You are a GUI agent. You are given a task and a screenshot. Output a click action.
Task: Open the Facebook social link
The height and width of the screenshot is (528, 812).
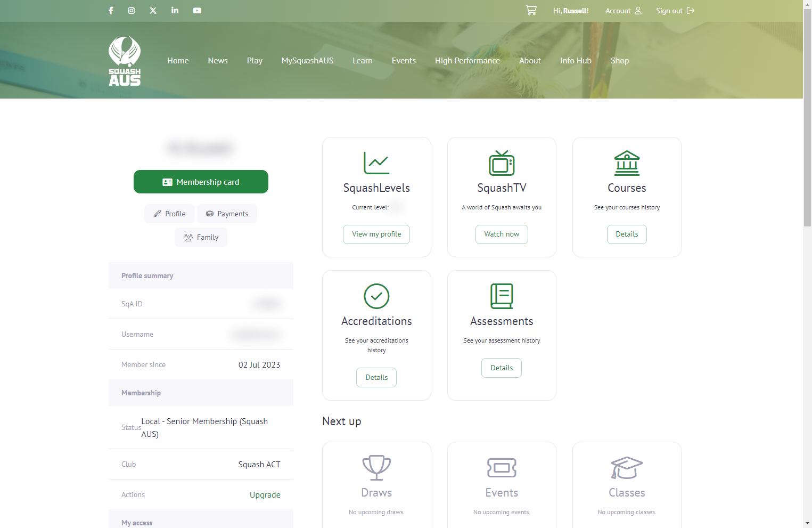111,11
